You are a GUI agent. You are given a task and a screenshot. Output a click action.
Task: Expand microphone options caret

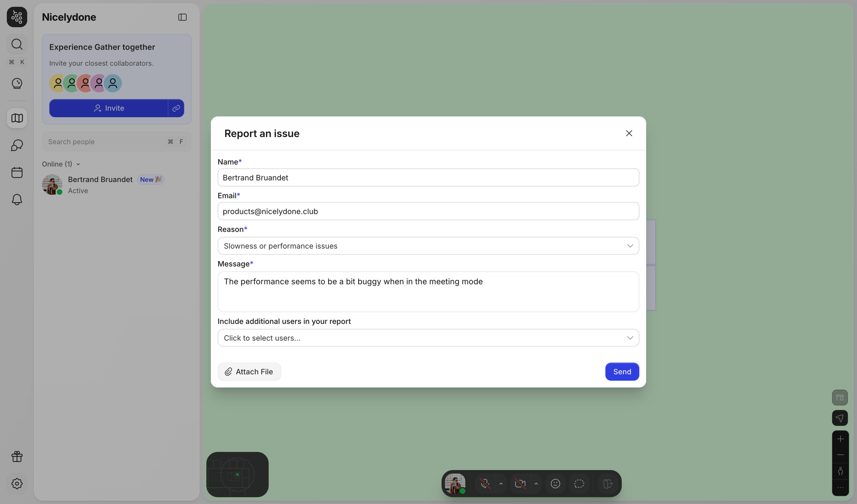[x=501, y=484]
